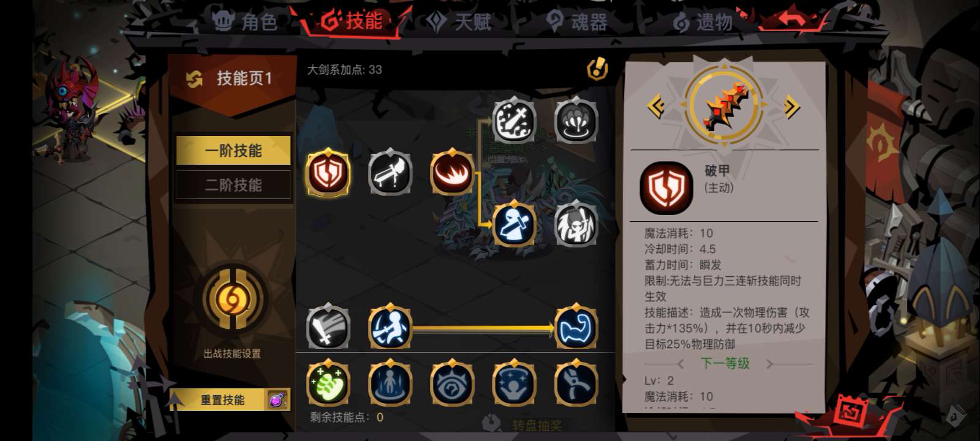Image resolution: width=980 pixels, height=441 pixels.
Task: Switch to 一阶技能 tier
Action: (x=233, y=151)
